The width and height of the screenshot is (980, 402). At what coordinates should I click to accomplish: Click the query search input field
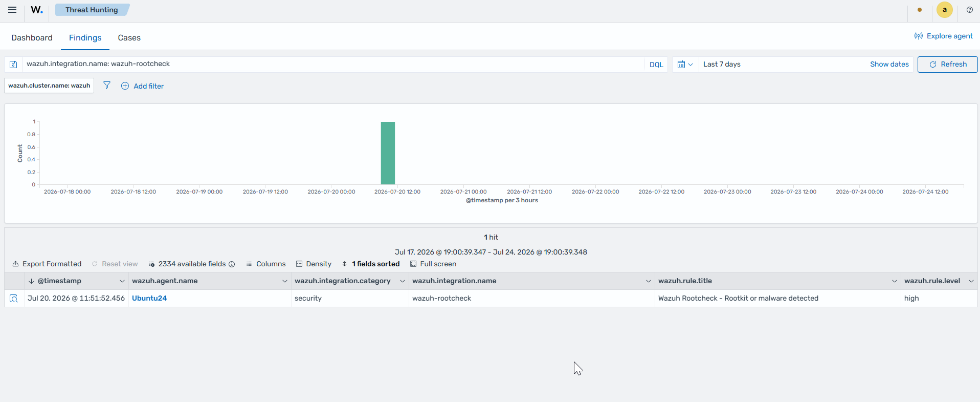point(332,64)
